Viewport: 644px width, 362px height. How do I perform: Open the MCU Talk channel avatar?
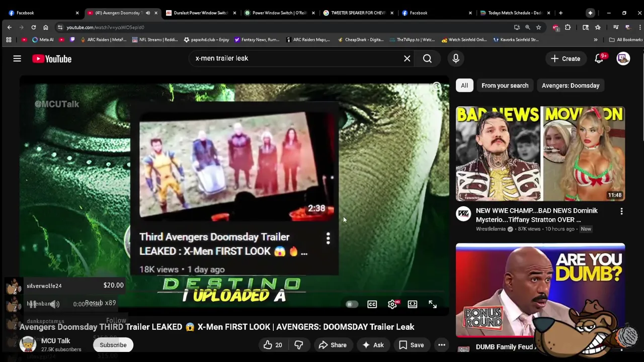(28, 344)
